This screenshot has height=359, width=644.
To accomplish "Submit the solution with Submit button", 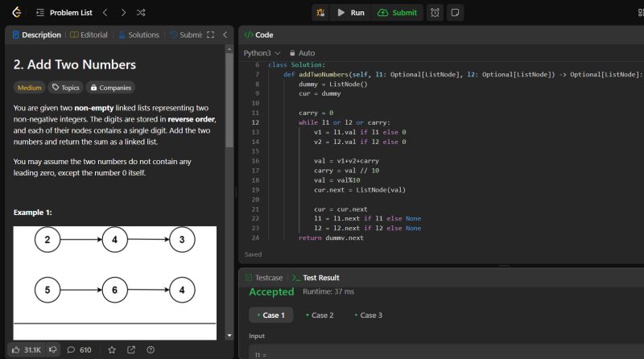I will 398,13.
